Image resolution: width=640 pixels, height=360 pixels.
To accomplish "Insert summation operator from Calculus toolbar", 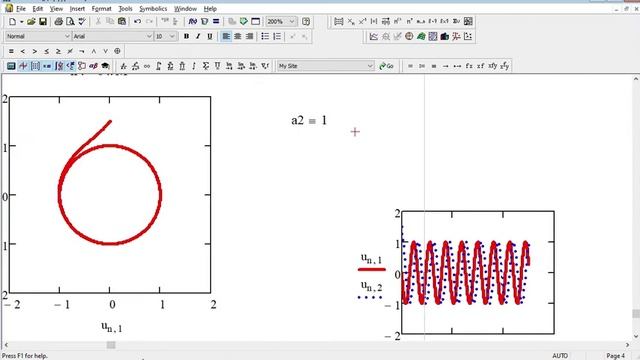I will pos(206,66).
